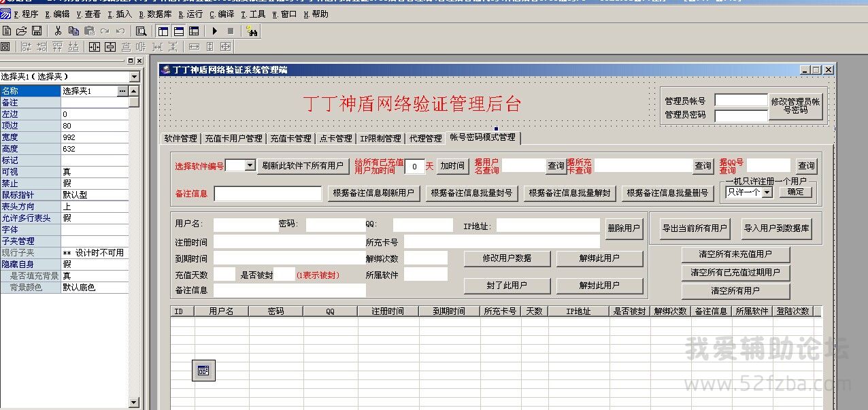Click the 导出当前所有用户 button
The image size is (868, 410).
[695, 228]
